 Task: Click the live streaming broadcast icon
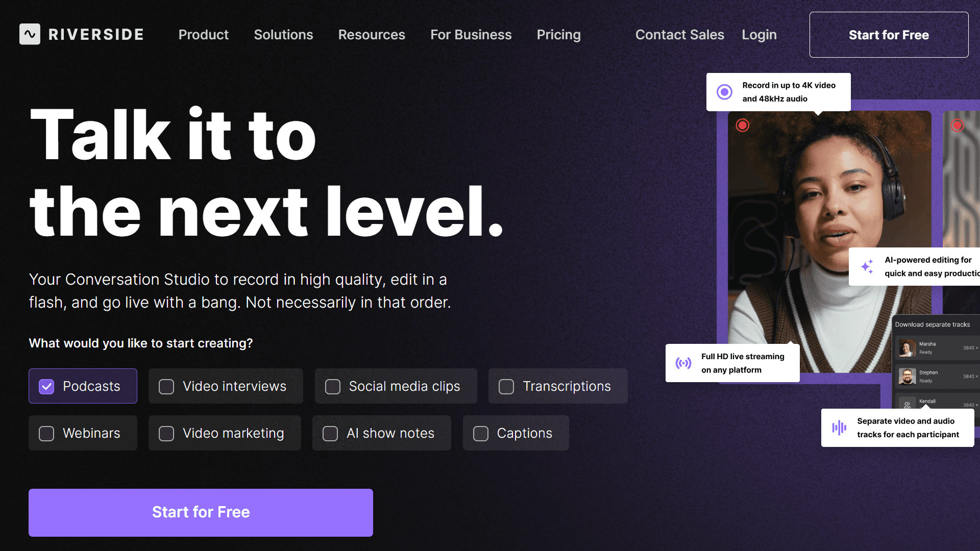click(683, 363)
